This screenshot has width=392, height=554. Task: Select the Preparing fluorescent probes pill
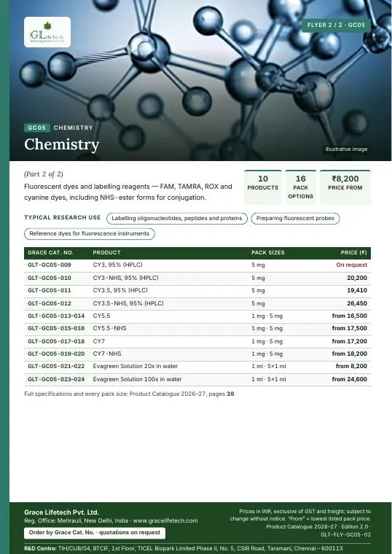(295, 219)
